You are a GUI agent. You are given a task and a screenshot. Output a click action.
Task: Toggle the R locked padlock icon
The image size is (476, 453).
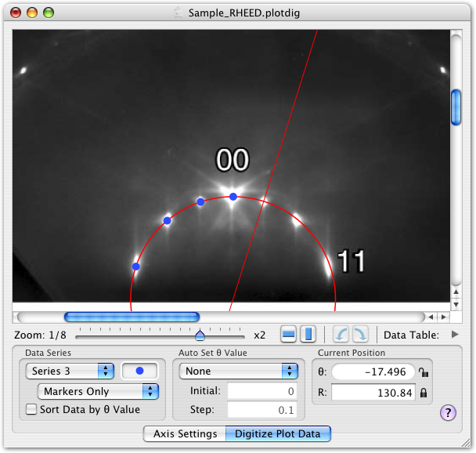click(x=424, y=393)
